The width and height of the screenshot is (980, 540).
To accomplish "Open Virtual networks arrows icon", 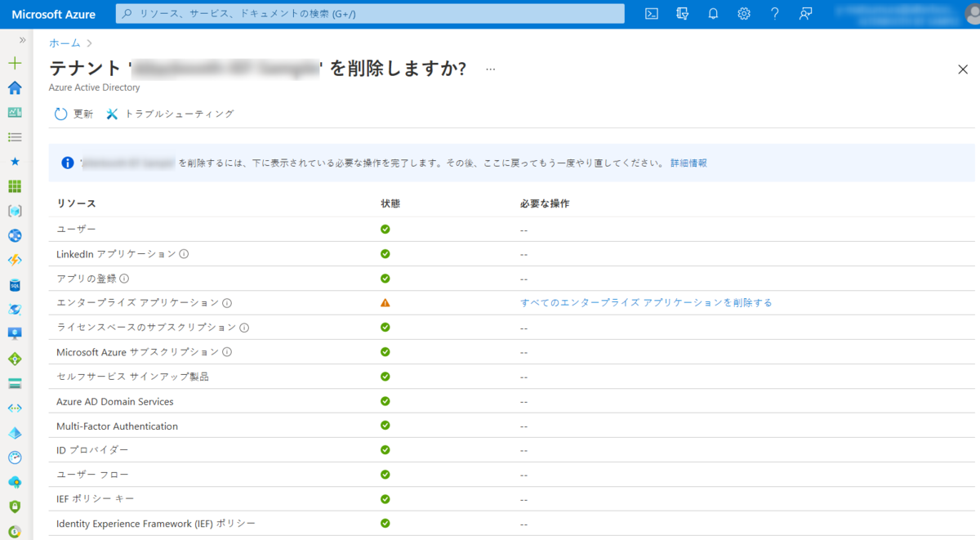I will [x=15, y=408].
